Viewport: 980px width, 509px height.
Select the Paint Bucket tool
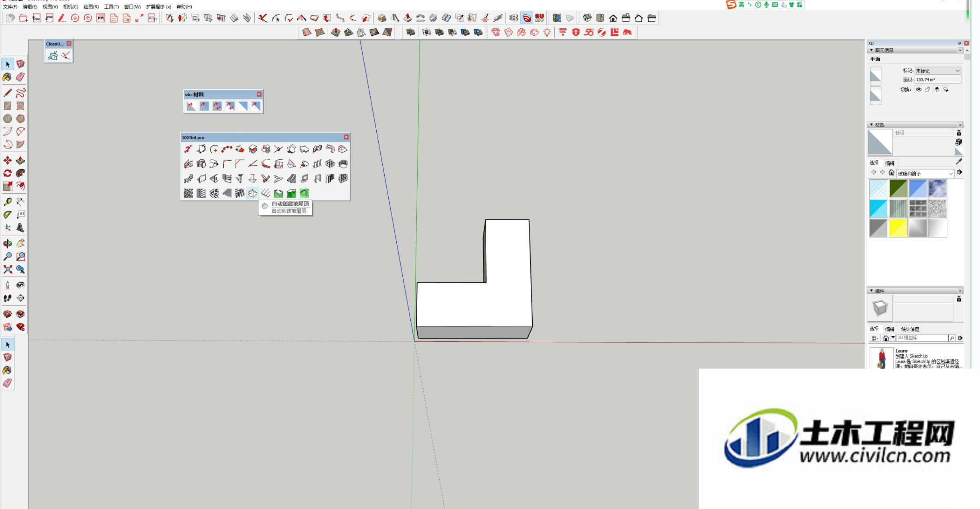tap(7, 77)
